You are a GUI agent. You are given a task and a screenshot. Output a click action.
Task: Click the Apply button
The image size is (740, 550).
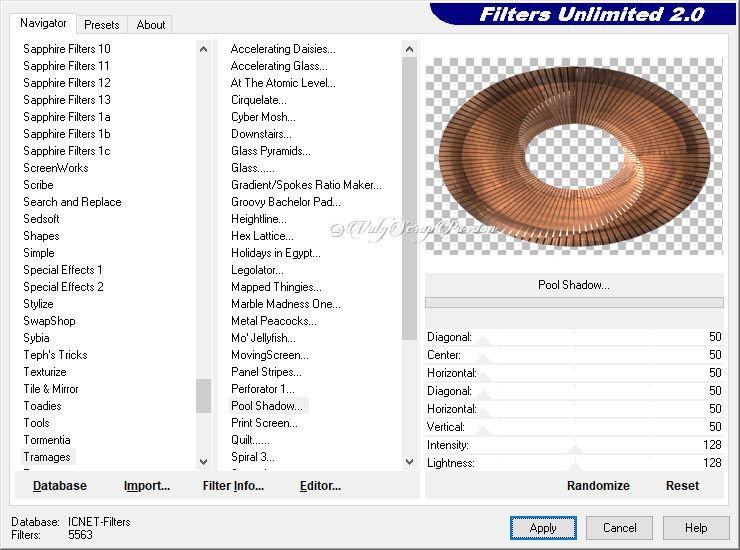coord(543,528)
